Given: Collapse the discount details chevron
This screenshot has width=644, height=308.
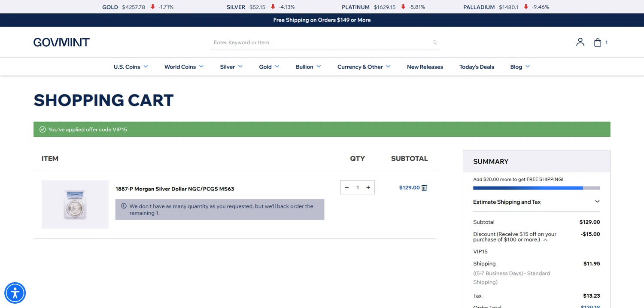Looking at the screenshot, I should pyautogui.click(x=545, y=240).
